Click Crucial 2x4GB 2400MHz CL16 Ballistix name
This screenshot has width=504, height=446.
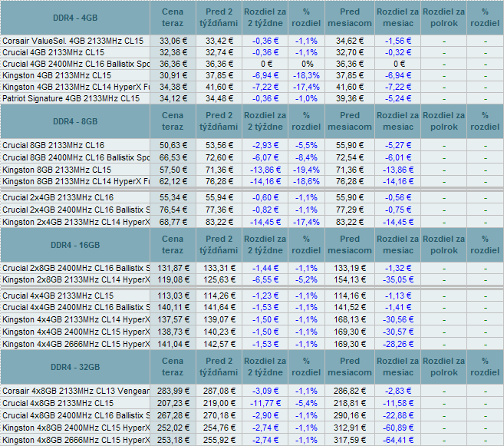click(76, 210)
